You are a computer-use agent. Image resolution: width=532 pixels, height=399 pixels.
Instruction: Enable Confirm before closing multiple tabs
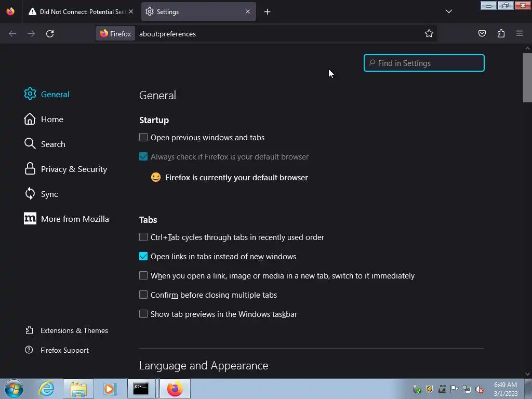coord(143,295)
